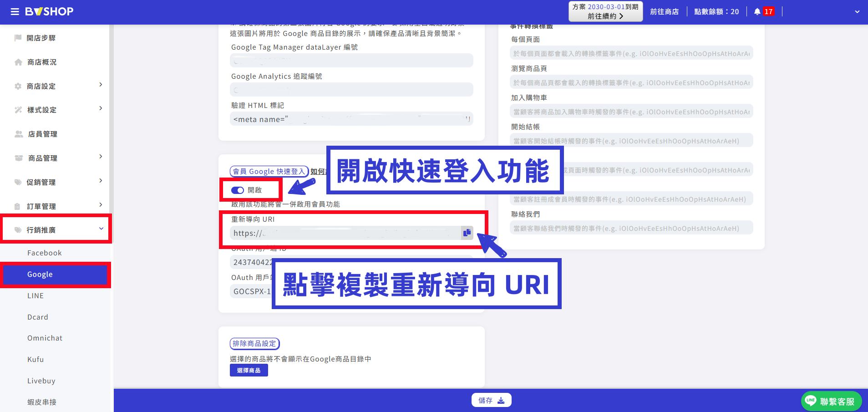Click the flag icon beside 開店步驟
The height and width of the screenshot is (412, 868).
click(x=18, y=38)
